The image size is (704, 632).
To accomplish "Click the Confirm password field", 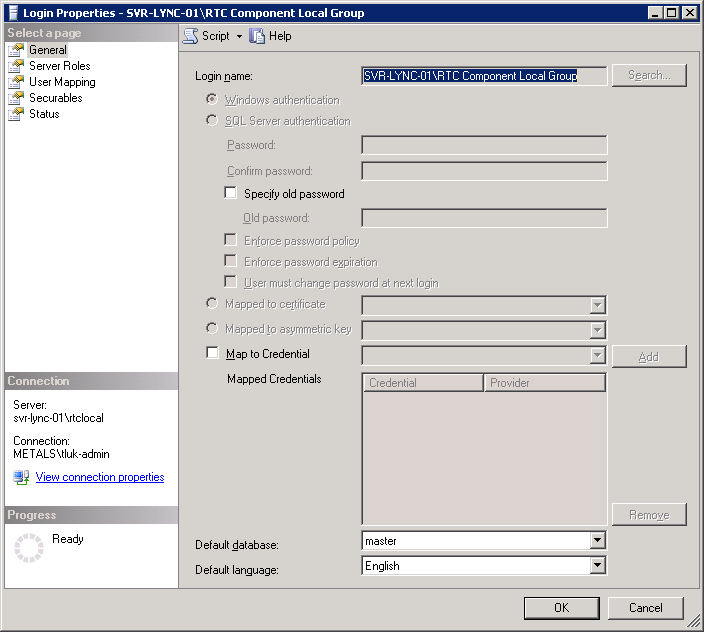I will point(484,171).
